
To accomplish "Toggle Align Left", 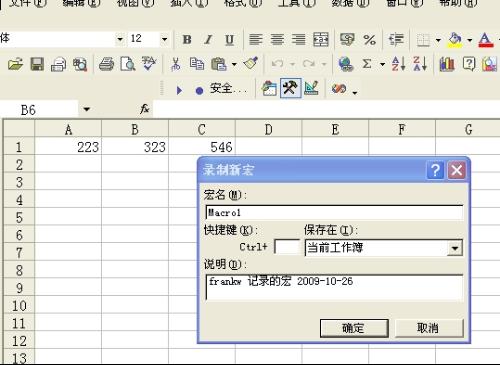I will (x=256, y=40).
